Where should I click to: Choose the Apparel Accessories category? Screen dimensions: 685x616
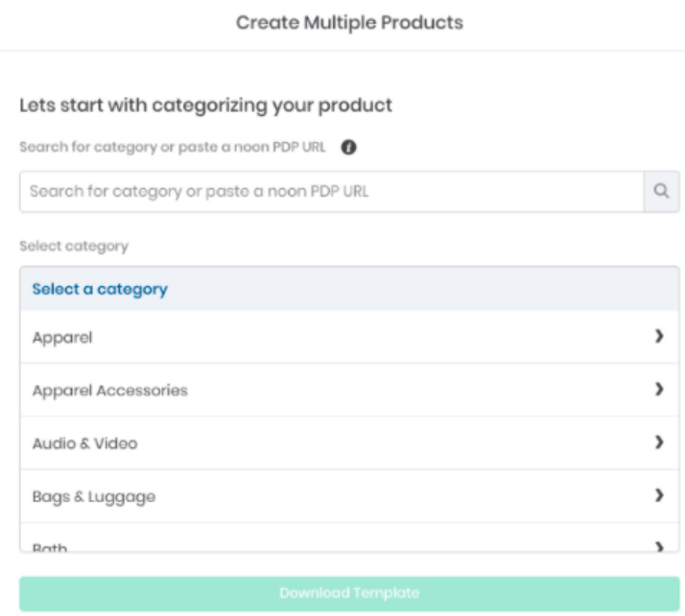[x=109, y=390]
